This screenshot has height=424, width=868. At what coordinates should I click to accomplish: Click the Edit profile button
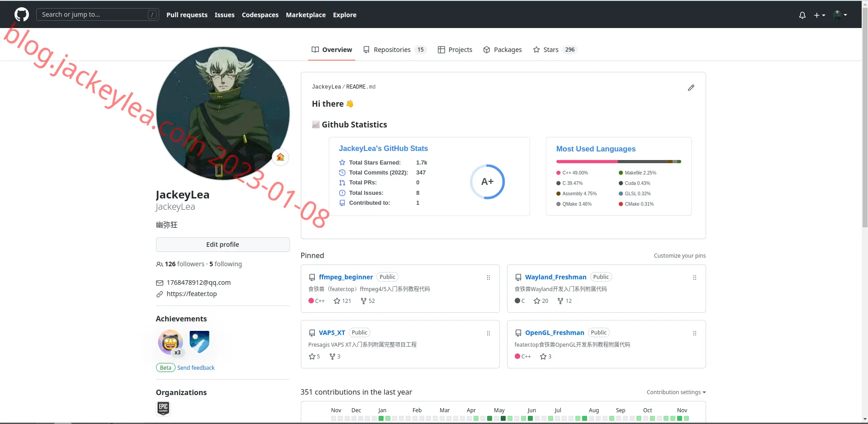(223, 245)
